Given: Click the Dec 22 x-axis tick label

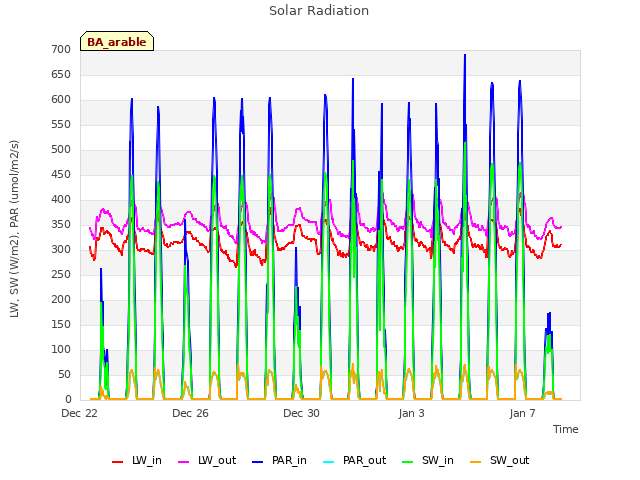Looking at the screenshot, I should click(x=80, y=413).
